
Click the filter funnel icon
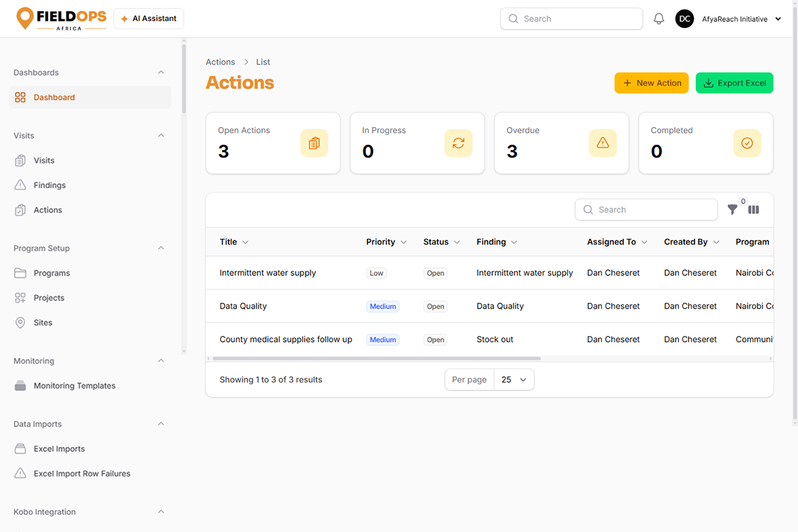(732, 209)
